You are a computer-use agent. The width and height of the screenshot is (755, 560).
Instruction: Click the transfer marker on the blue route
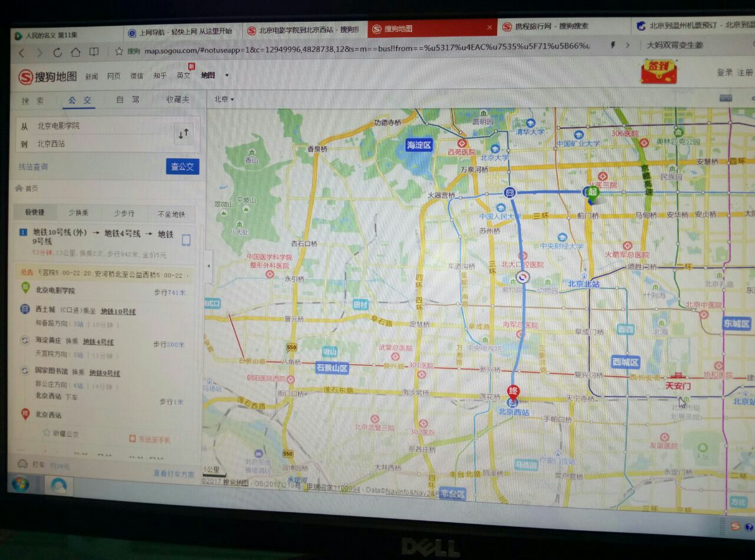pyautogui.click(x=523, y=277)
